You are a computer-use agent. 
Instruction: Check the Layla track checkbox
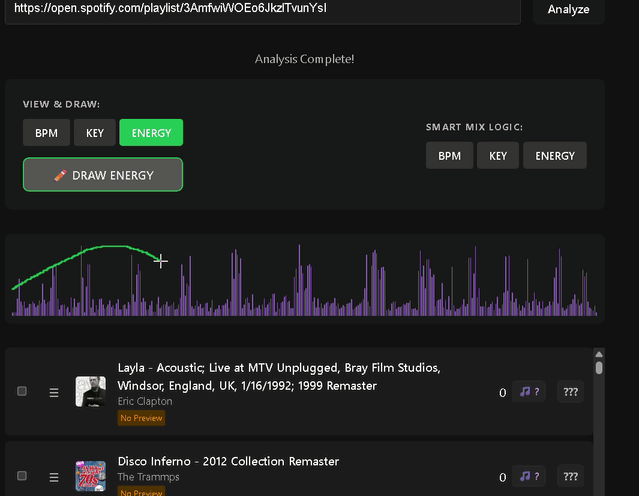(23, 392)
